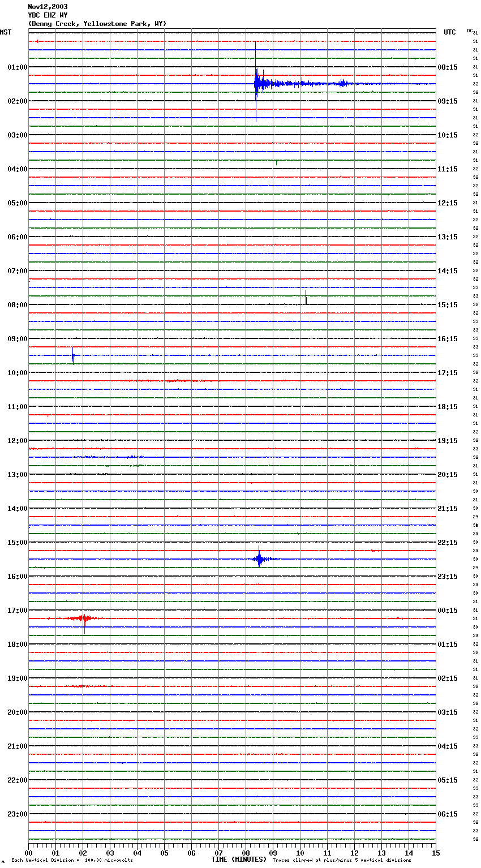Click the 01 minute tick on the x-axis
481x868 pixels.
pos(55,852)
